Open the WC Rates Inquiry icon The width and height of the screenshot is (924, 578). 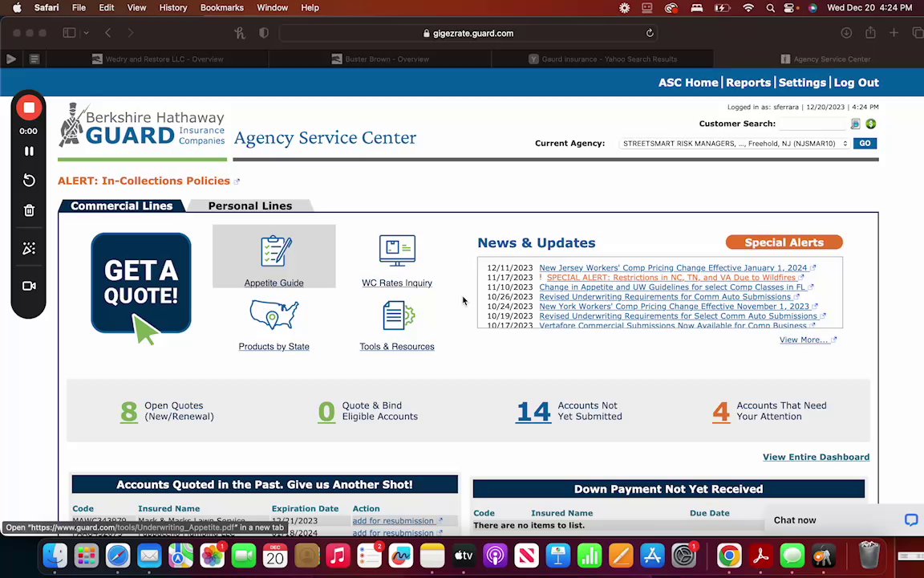coord(397,250)
